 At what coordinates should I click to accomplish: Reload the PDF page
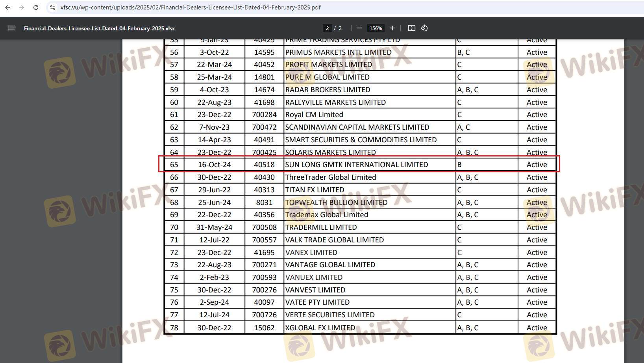coord(36,7)
